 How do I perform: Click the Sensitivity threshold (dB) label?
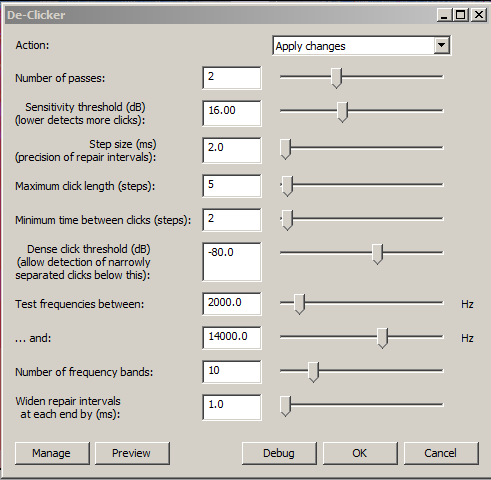point(85,107)
